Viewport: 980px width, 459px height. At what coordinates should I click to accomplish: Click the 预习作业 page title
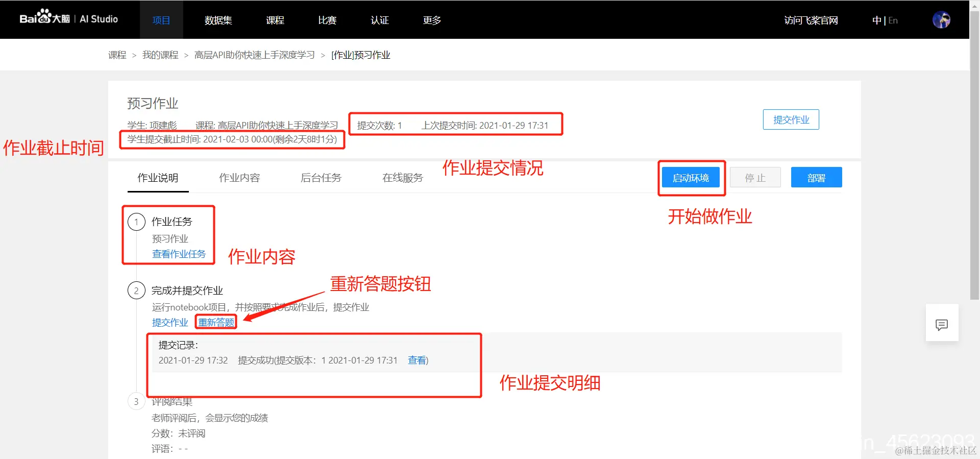pos(153,104)
